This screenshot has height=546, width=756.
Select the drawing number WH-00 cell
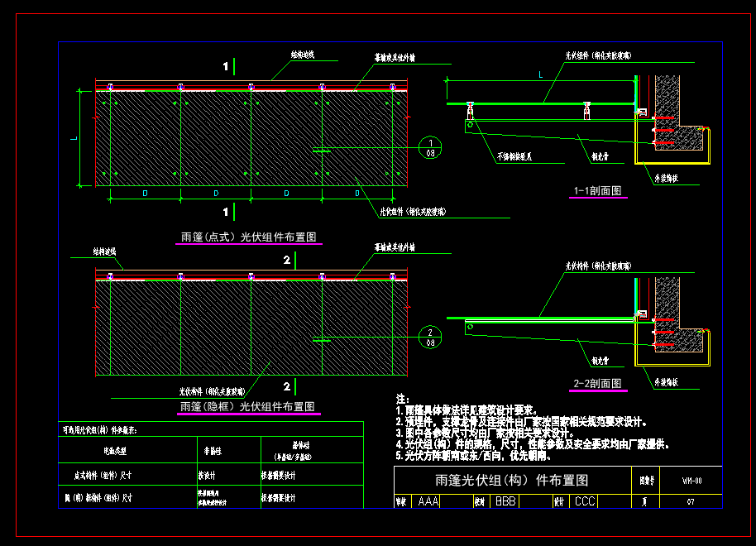(691, 481)
